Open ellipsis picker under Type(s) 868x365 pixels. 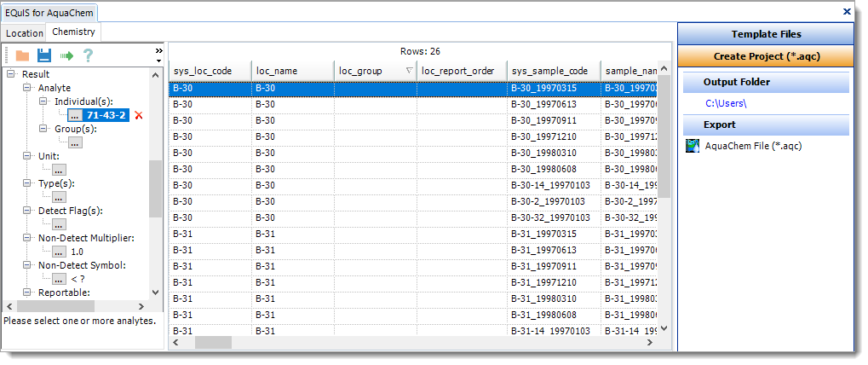tap(60, 197)
